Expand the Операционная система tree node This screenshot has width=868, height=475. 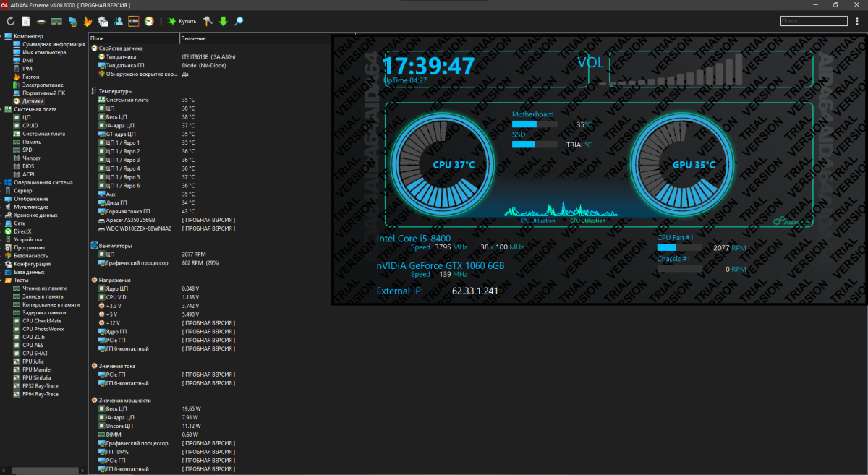[x=2, y=182]
